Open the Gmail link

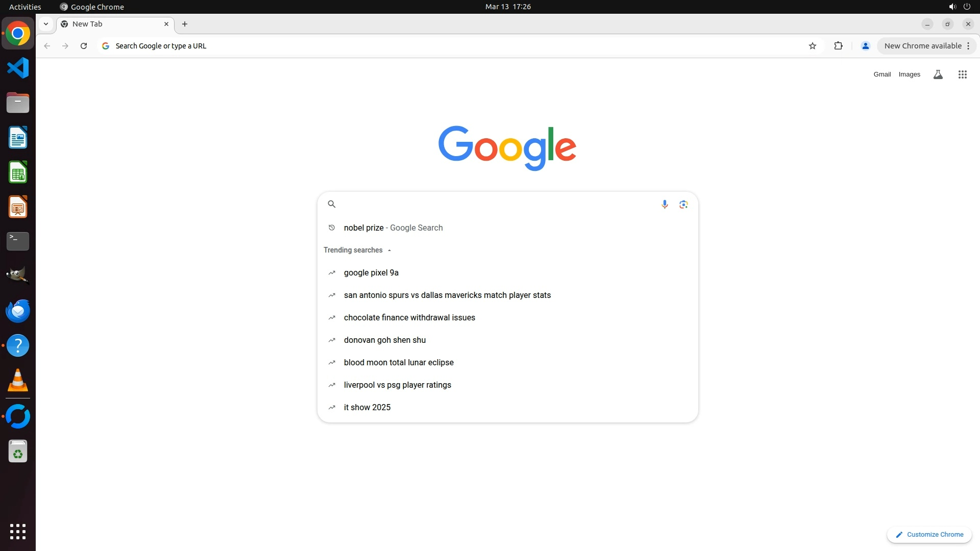882,74
